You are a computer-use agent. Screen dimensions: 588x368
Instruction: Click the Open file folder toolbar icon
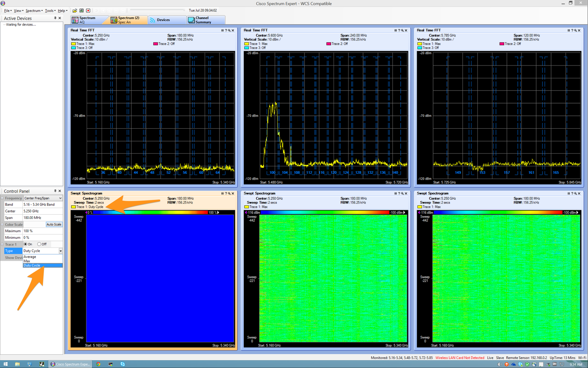pos(74,11)
